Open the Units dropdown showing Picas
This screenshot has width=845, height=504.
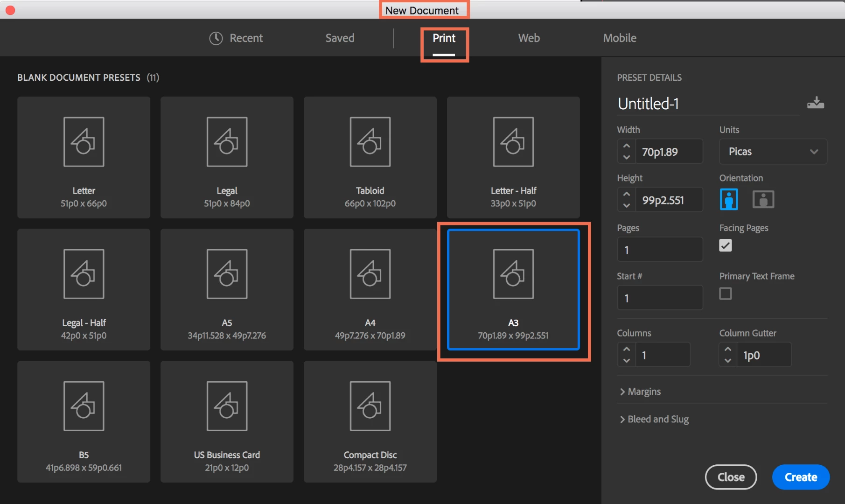(773, 152)
